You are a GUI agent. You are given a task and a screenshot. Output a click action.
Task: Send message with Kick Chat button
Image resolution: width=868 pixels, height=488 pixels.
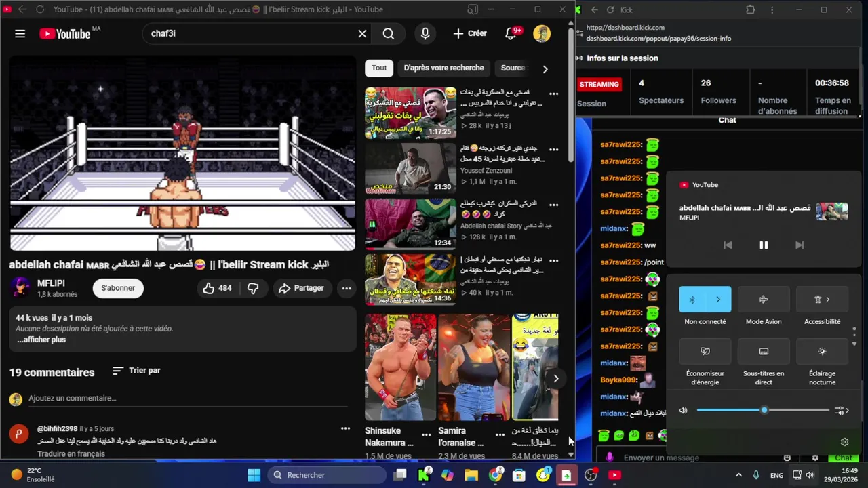point(843,458)
